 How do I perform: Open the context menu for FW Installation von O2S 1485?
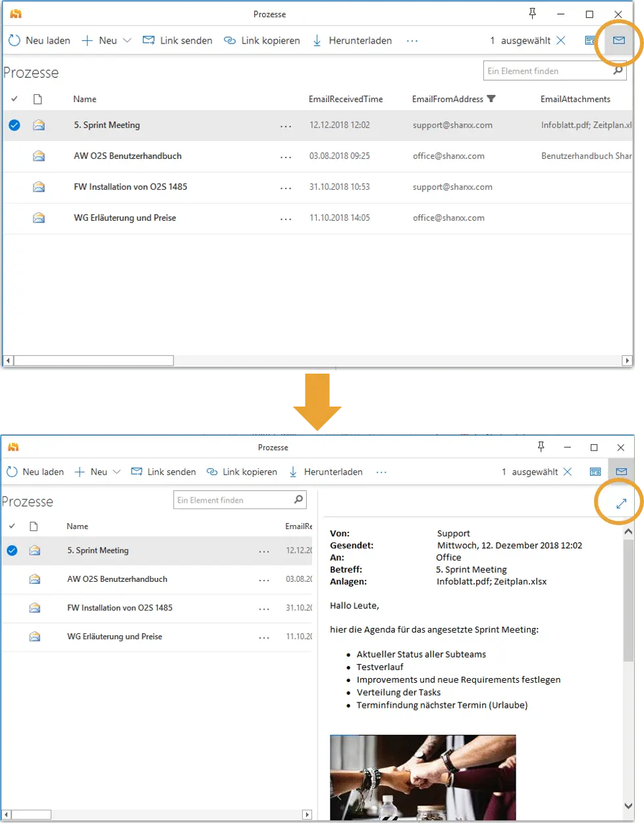tap(286, 186)
